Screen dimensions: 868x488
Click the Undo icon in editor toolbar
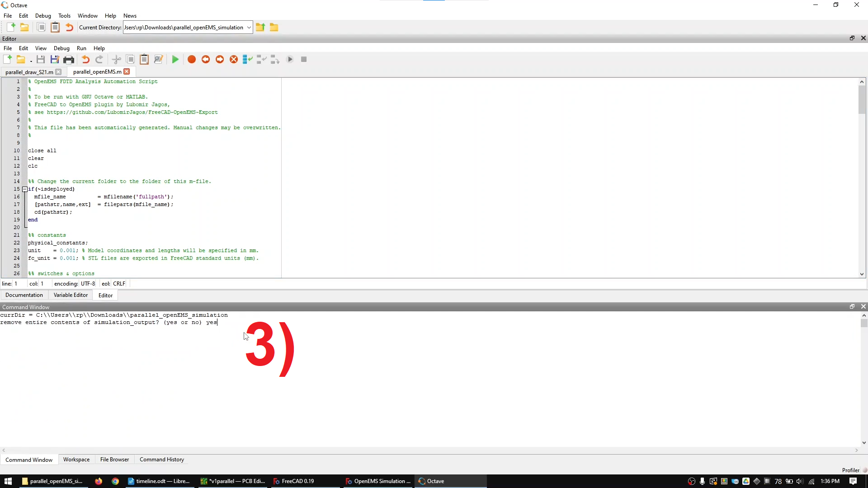point(86,59)
